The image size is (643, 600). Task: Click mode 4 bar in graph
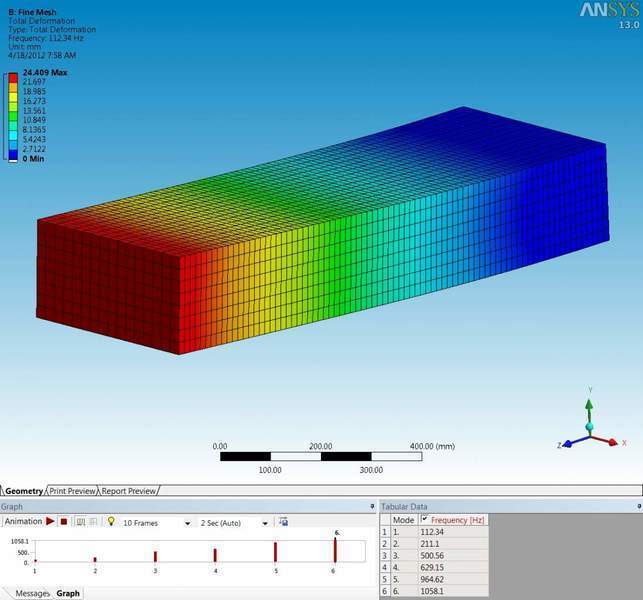click(x=215, y=555)
